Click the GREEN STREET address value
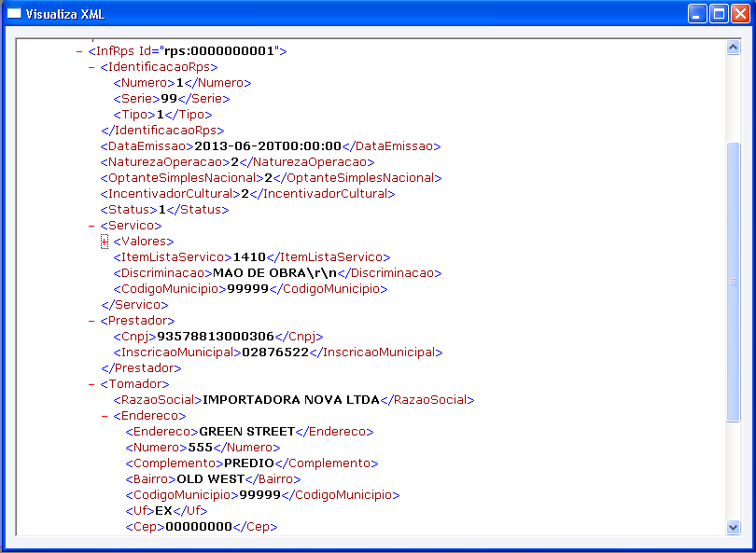 coord(246,432)
